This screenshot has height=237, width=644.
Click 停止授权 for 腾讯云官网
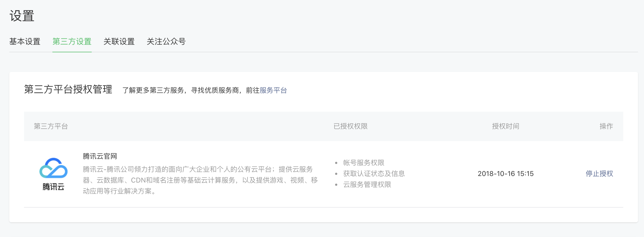[x=599, y=174]
